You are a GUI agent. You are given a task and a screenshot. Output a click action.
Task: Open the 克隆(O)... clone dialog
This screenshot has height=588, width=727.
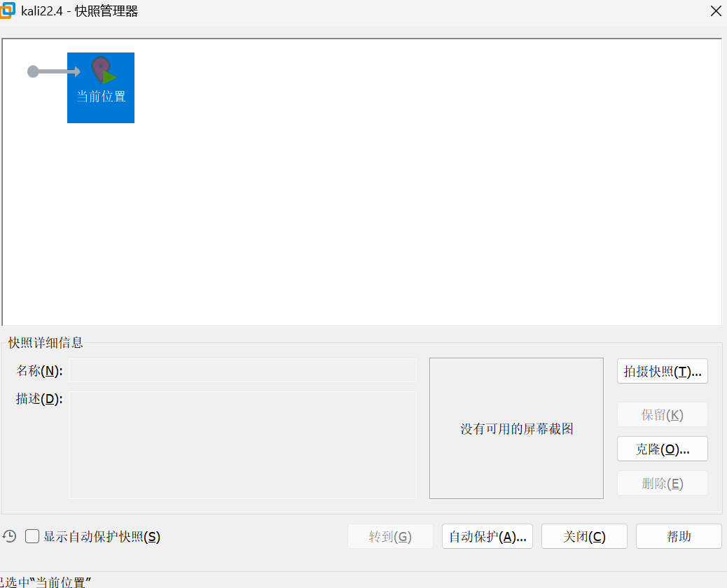click(x=662, y=449)
